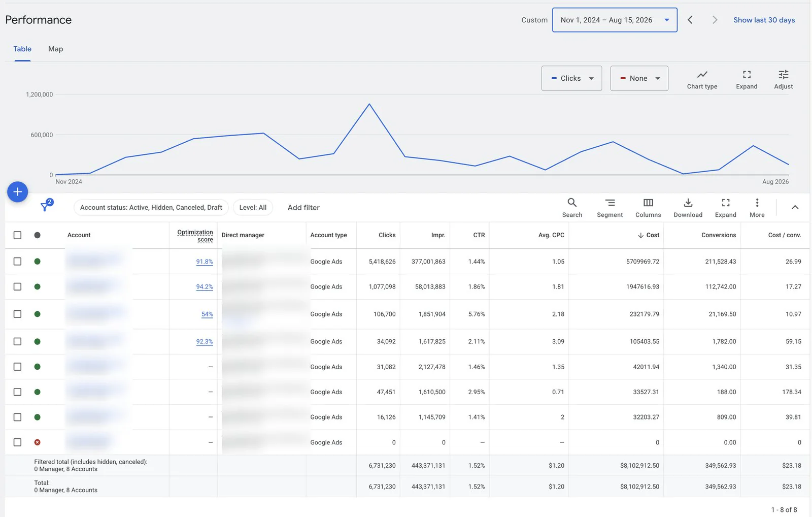Screen dimensions: 812x517
Task: Click the 94.2% optimization score
Action: tap(205, 286)
